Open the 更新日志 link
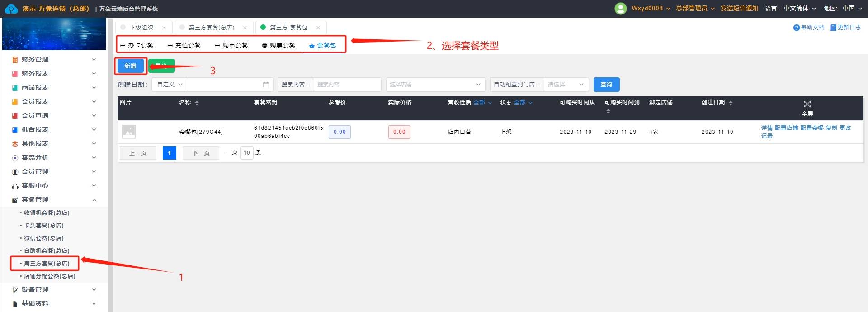Viewport: 868px width, 312px height. 845,28
